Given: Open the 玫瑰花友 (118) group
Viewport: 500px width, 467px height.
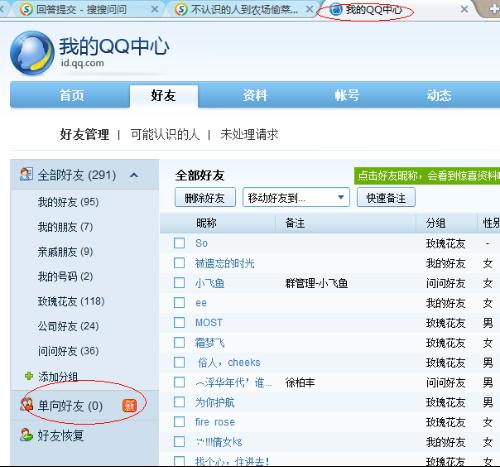Looking at the screenshot, I should [x=71, y=301].
